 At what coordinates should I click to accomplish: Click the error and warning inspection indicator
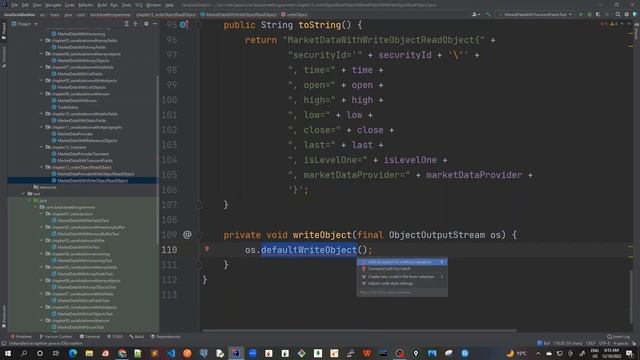click(609, 24)
